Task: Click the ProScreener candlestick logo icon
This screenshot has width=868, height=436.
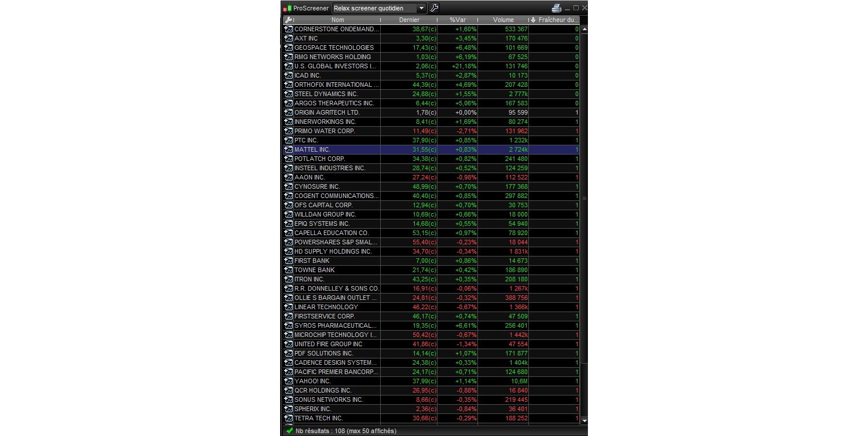Action: [287, 9]
